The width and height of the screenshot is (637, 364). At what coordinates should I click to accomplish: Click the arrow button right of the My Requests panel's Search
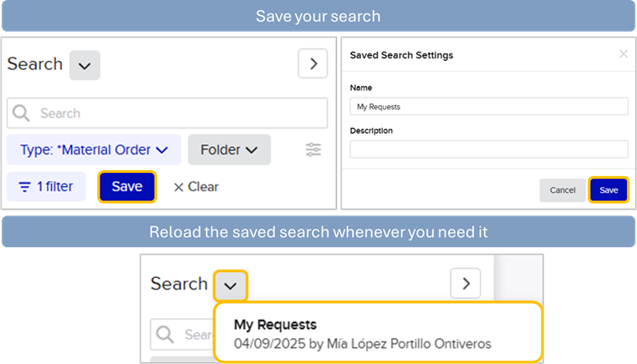pyautogui.click(x=466, y=284)
